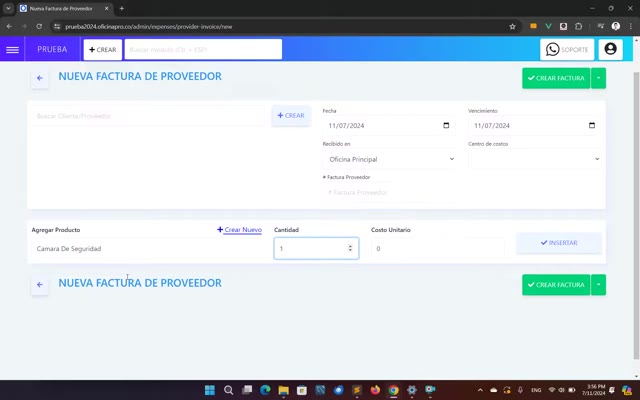Screen dimensions: 640x400
Task: Open the hamburger sidebar menu
Action: 12,49
